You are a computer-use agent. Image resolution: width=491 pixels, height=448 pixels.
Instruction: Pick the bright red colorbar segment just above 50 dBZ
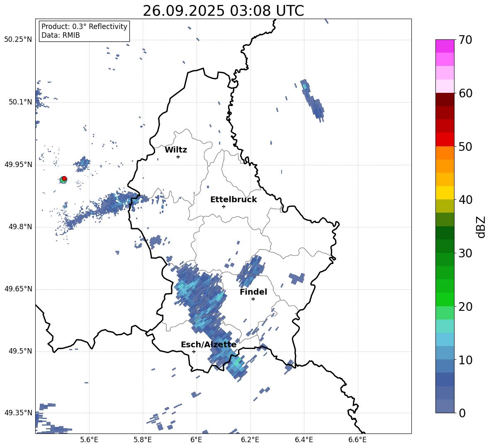445,140
